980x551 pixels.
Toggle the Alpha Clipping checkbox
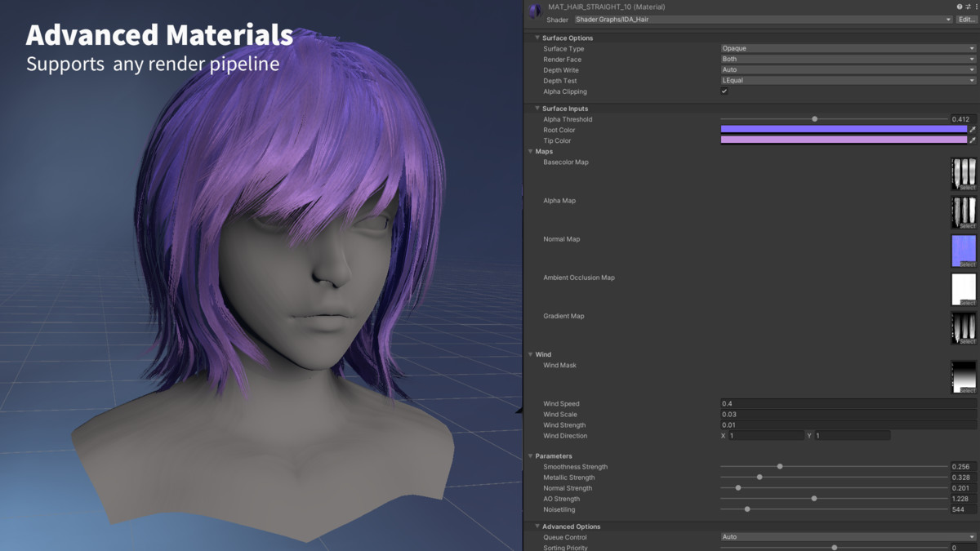pyautogui.click(x=724, y=91)
